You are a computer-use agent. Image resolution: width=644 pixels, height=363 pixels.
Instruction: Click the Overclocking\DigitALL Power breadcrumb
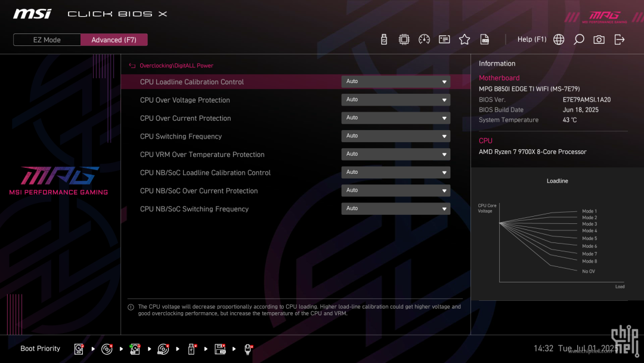tap(176, 66)
